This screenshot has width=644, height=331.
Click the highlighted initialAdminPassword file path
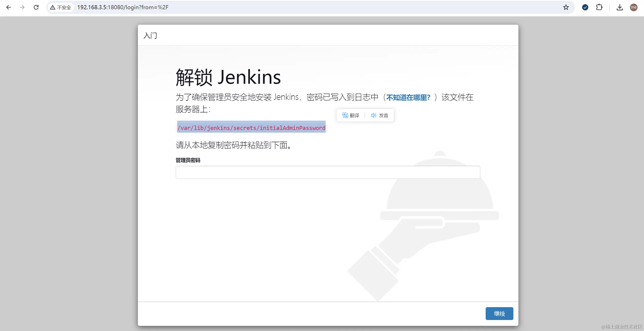(x=251, y=128)
